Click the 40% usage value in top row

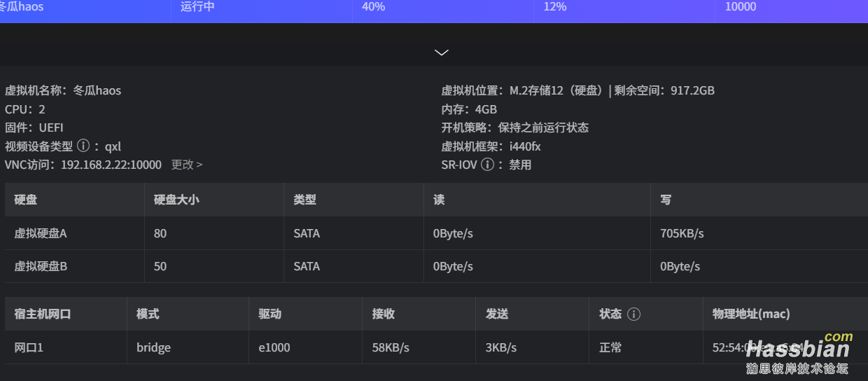click(x=373, y=7)
